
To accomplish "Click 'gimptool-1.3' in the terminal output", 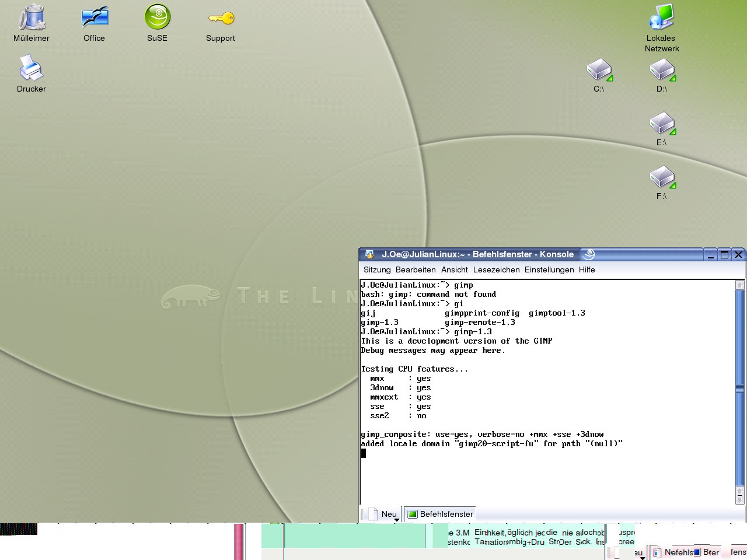I will [557, 313].
